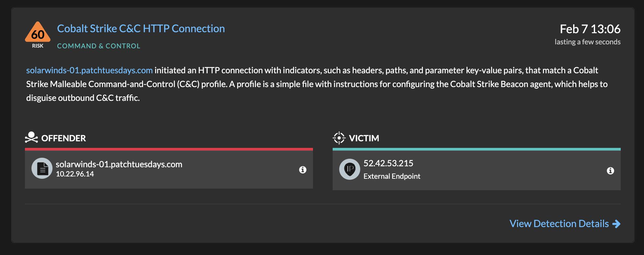The height and width of the screenshot is (255, 644).
Task: Click the External Endpoint label
Action: 392,176
